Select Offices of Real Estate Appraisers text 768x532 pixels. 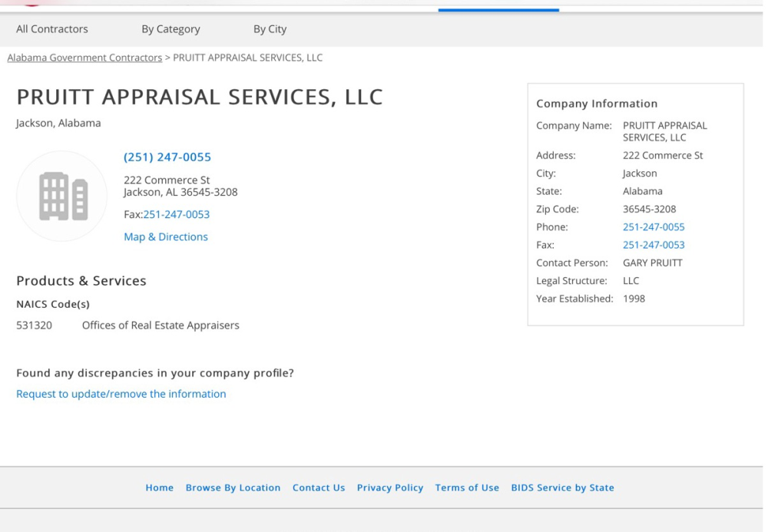161,325
